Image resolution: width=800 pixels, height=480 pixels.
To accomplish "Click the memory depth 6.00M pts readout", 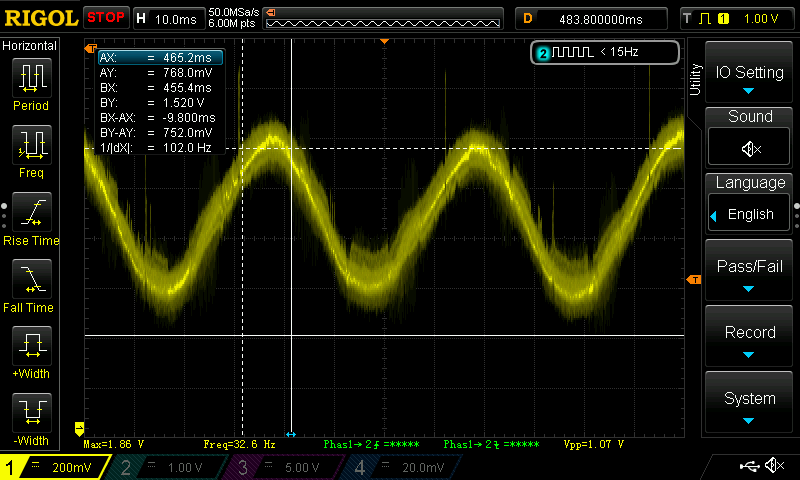I will [x=232, y=23].
